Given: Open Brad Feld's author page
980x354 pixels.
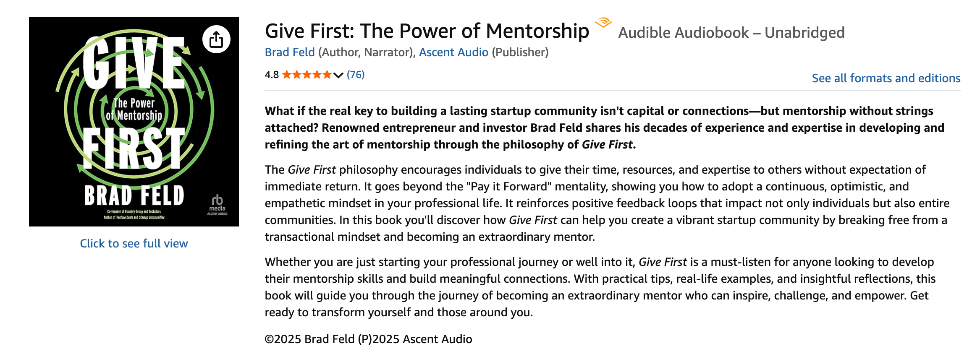Looking at the screenshot, I should pyautogui.click(x=289, y=52).
